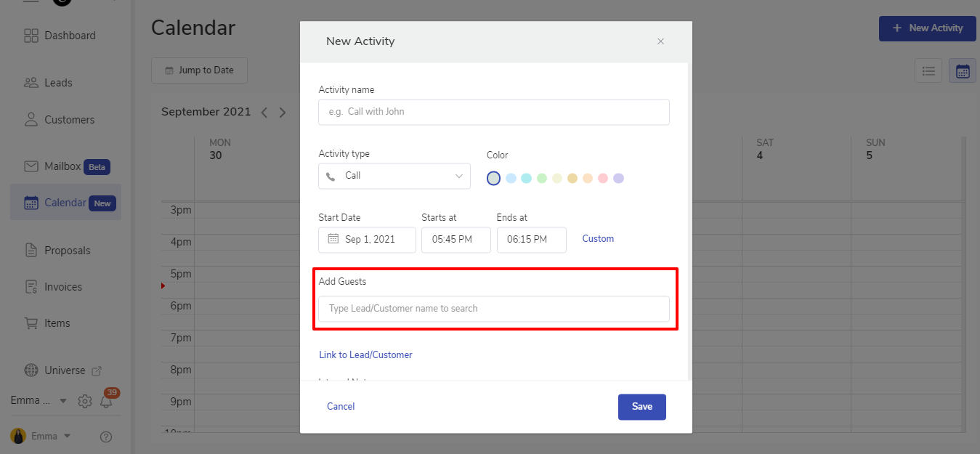Switch to calendar grid view icon

(962, 70)
